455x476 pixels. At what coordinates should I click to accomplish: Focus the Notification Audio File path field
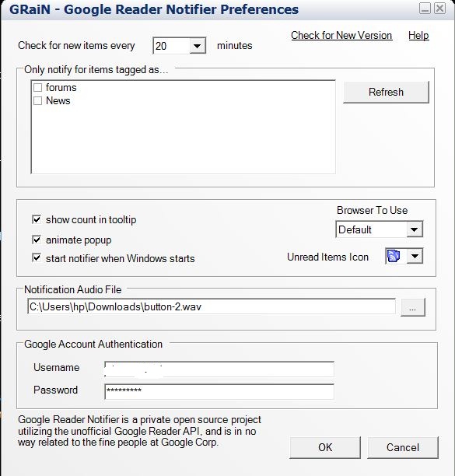click(212, 306)
